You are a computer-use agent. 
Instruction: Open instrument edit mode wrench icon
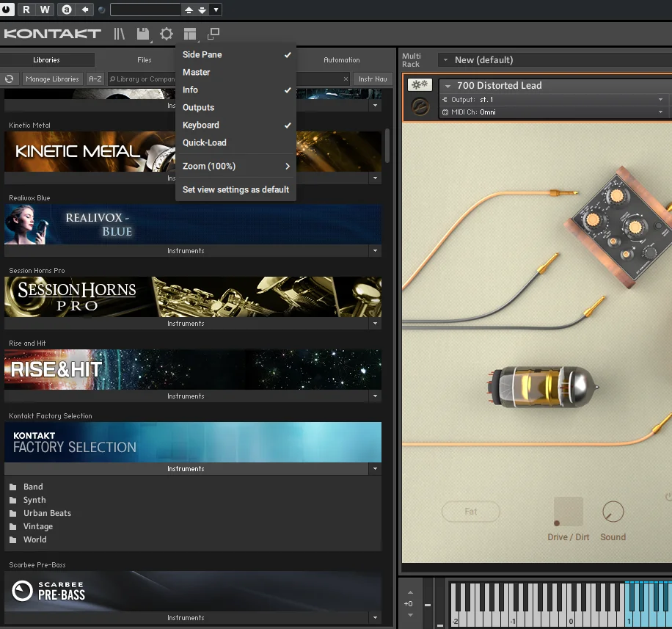420,84
